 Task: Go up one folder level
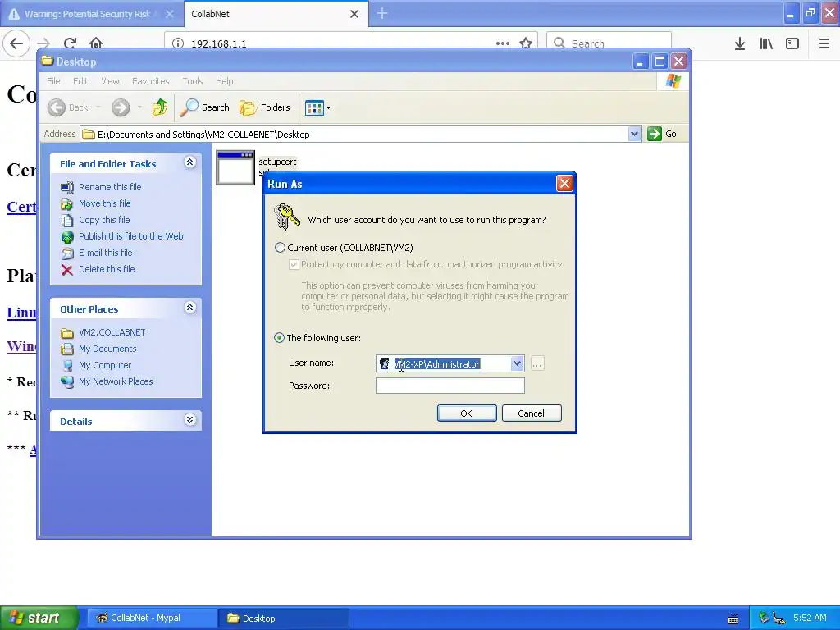(160, 107)
